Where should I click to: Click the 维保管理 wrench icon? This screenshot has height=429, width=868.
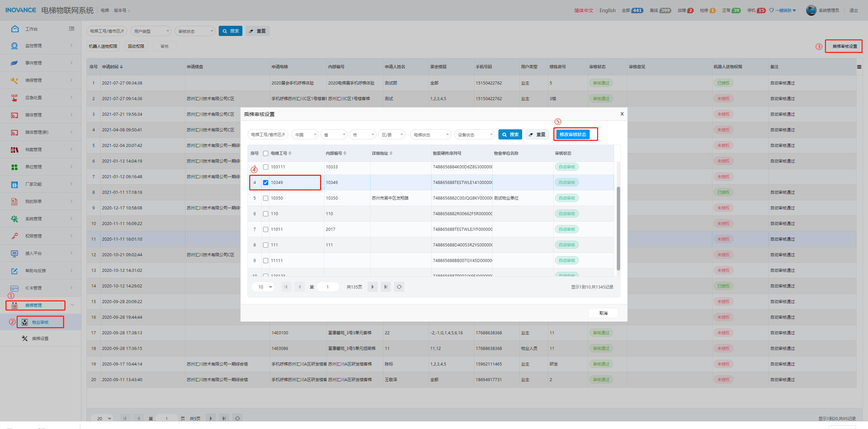[14, 80]
